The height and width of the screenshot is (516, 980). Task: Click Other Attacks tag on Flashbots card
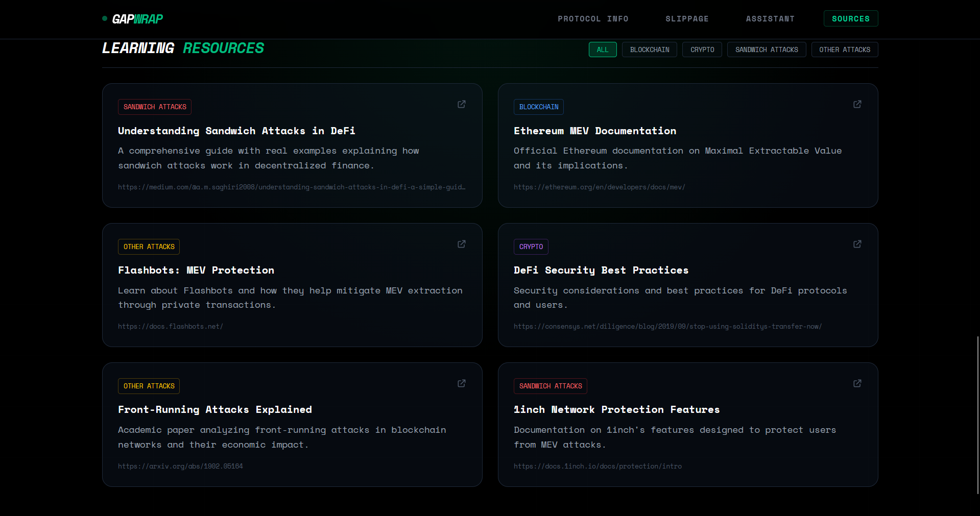coord(149,247)
